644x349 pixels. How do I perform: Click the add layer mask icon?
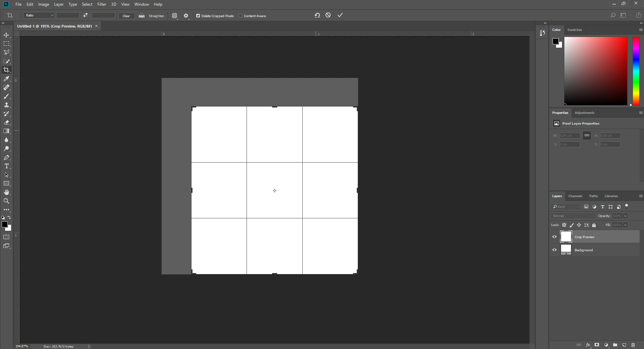[597, 345]
